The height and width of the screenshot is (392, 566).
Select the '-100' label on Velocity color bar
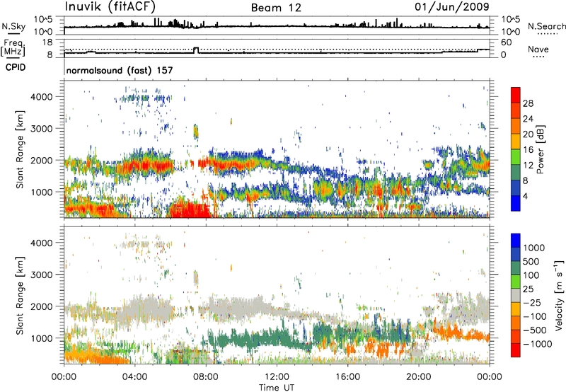coord(535,316)
